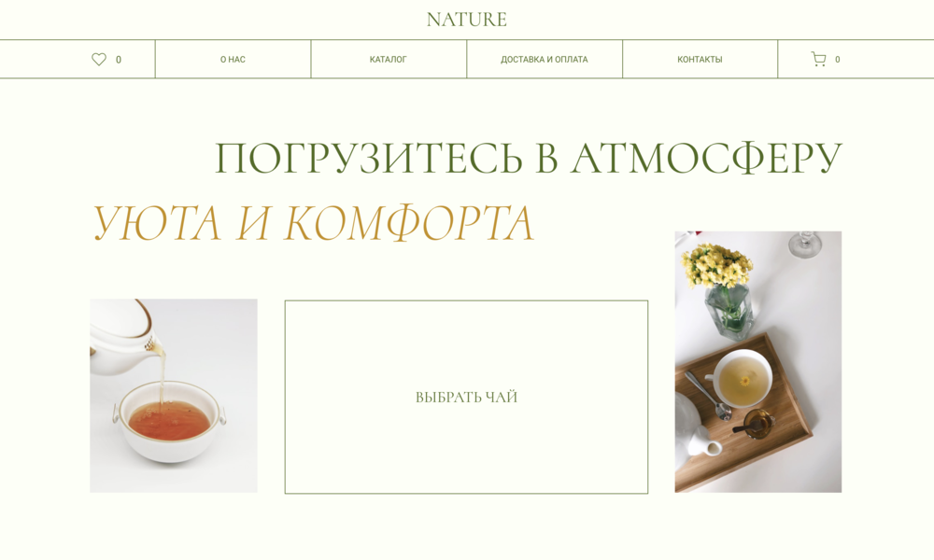Click the favorites counter showing 0

click(x=119, y=60)
